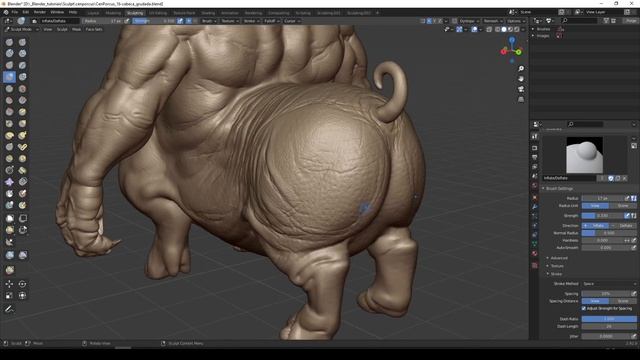Switch perspective/orthographic with grid icon
The height and width of the screenshot is (360, 640).
tap(521, 99)
